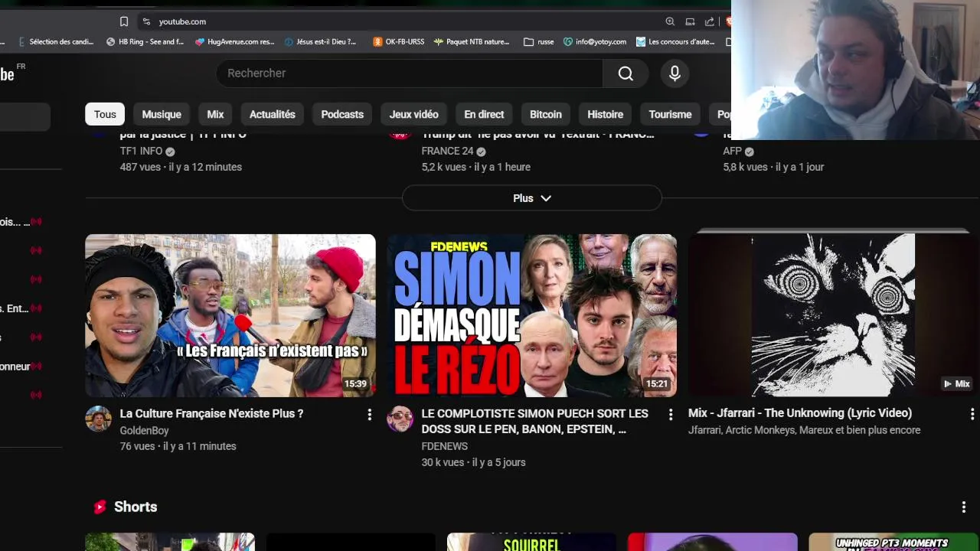
Task: Play 'Les Français n'existent pas' video thumbnail
Action: coord(230,315)
